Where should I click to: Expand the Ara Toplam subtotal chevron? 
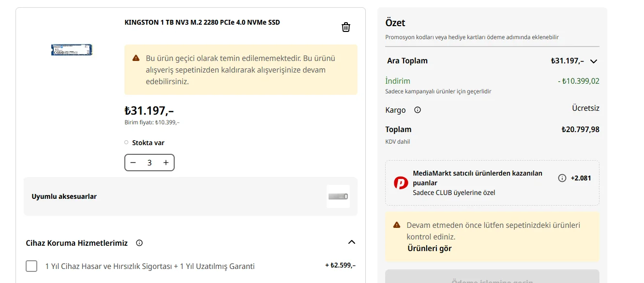[x=594, y=61]
